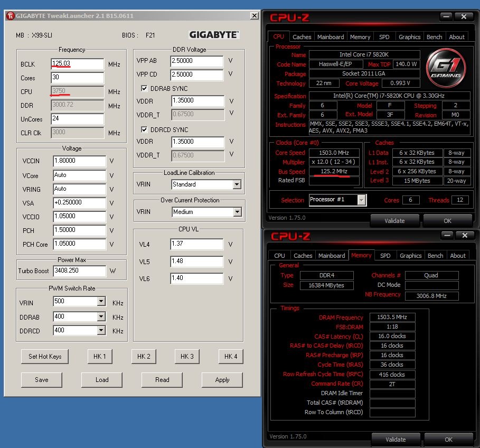The height and width of the screenshot is (448, 480).
Task: Click the VL4 voltage input field
Action: point(197,244)
